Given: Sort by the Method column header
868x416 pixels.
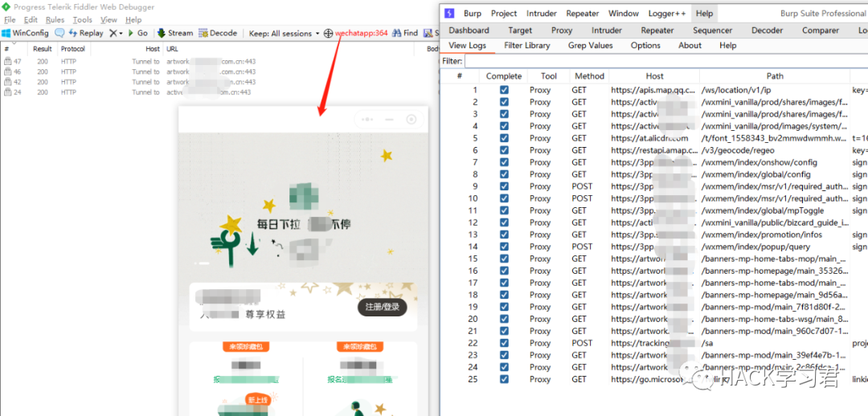Looking at the screenshot, I should (588, 76).
